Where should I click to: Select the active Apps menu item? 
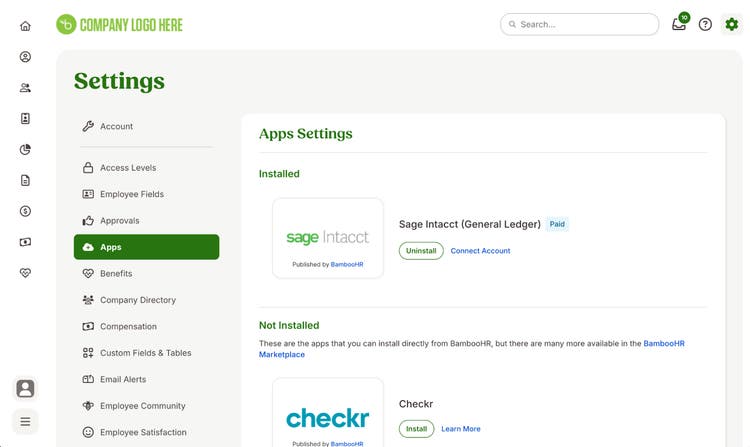click(146, 247)
